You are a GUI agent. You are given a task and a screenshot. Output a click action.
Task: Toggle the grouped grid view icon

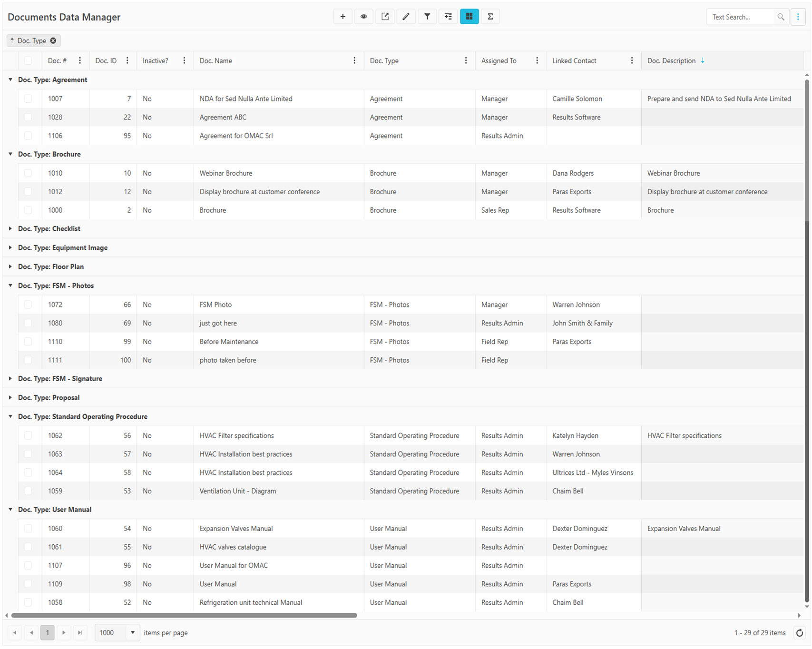point(469,17)
